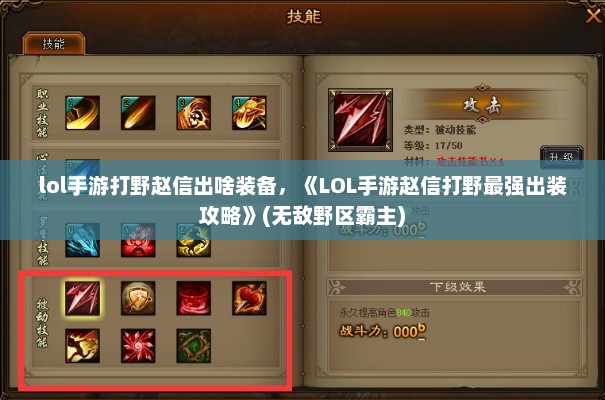Select the fireball class skill numbered 2
Viewport: 605px width, 400px height.
tap(138, 113)
